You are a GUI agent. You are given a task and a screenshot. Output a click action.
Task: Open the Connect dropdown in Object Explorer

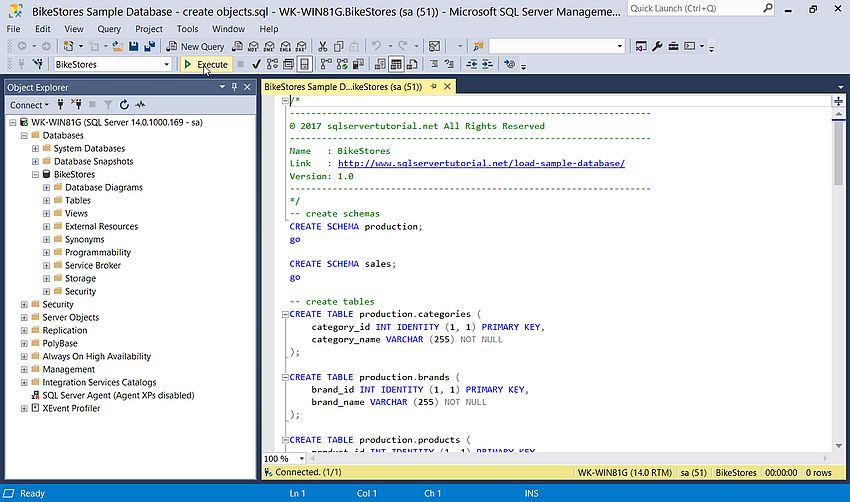click(29, 105)
